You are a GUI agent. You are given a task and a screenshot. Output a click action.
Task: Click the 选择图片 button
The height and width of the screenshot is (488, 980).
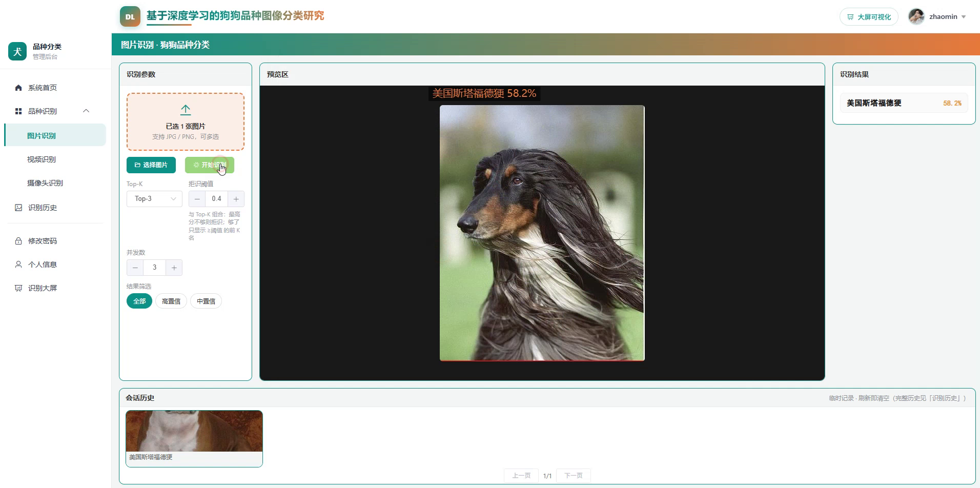point(151,165)
